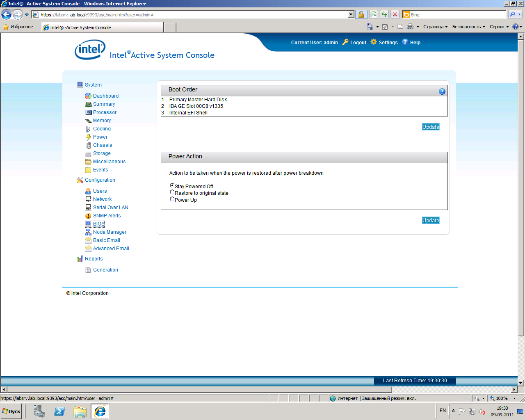
Task: Click Update button under Boot Order
Action: point(431,127)
